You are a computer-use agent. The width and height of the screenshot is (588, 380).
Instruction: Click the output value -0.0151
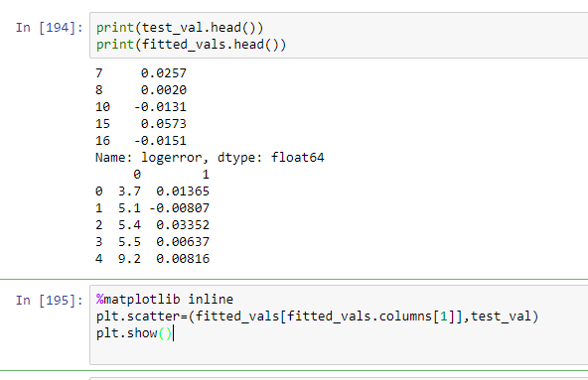tap(160, 141)
